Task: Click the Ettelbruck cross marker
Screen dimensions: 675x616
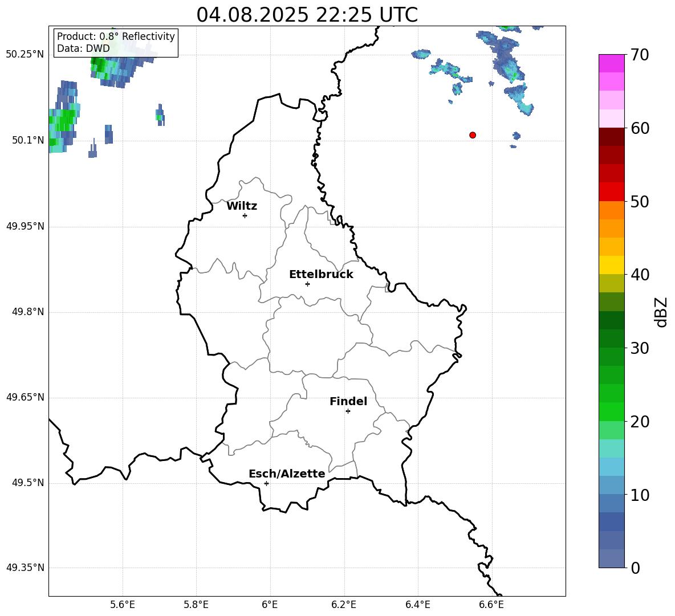Action: tap(307, 284)
